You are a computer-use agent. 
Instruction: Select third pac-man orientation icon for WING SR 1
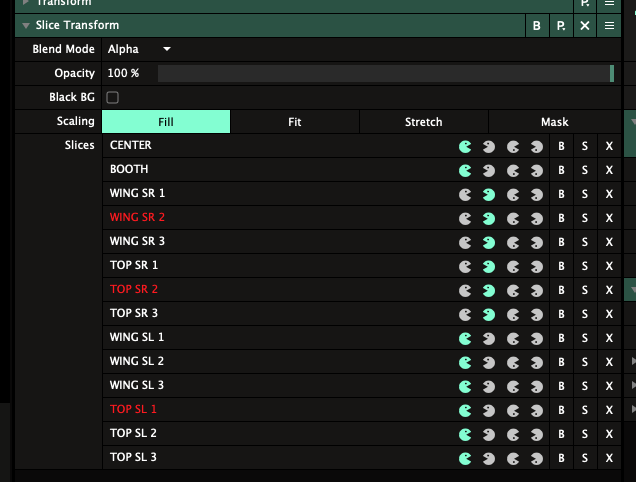pyautogui.click(x=513, y=194)
